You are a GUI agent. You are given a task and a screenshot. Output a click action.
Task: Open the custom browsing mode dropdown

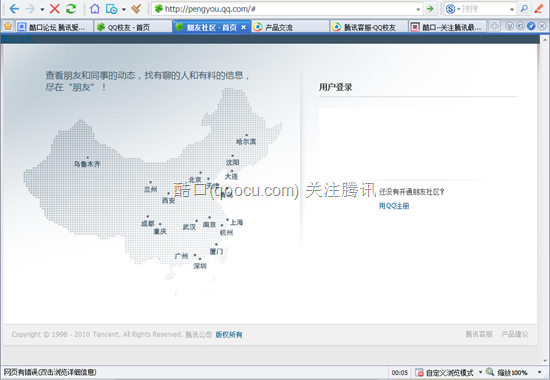coord(481,372)
